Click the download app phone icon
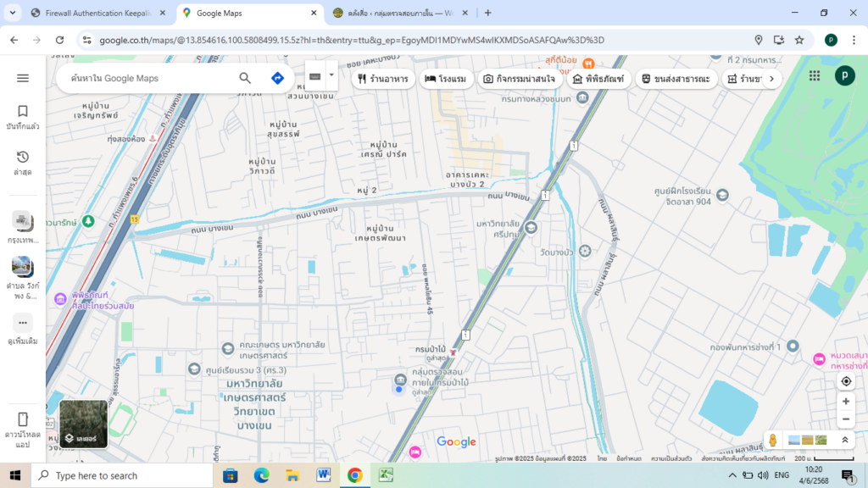The image size is (868, 488). 23,419
